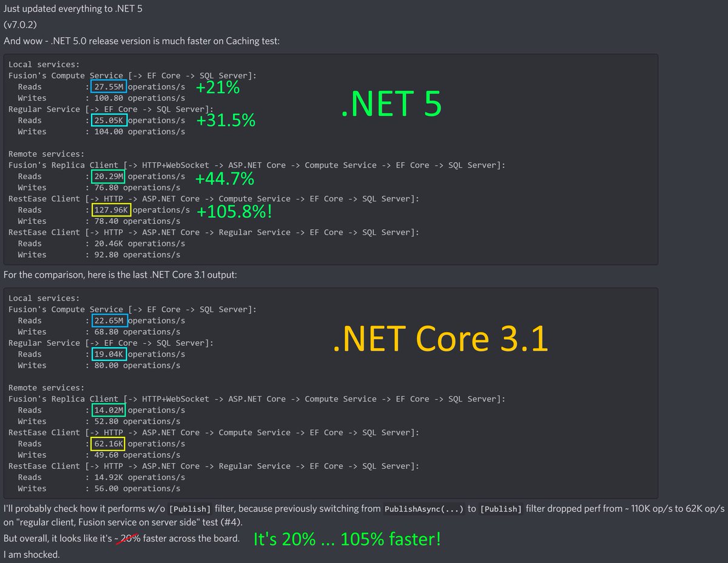Click the '78.40 operations/s' Writes value
The image size is (728, 563).
pos(138,221)
